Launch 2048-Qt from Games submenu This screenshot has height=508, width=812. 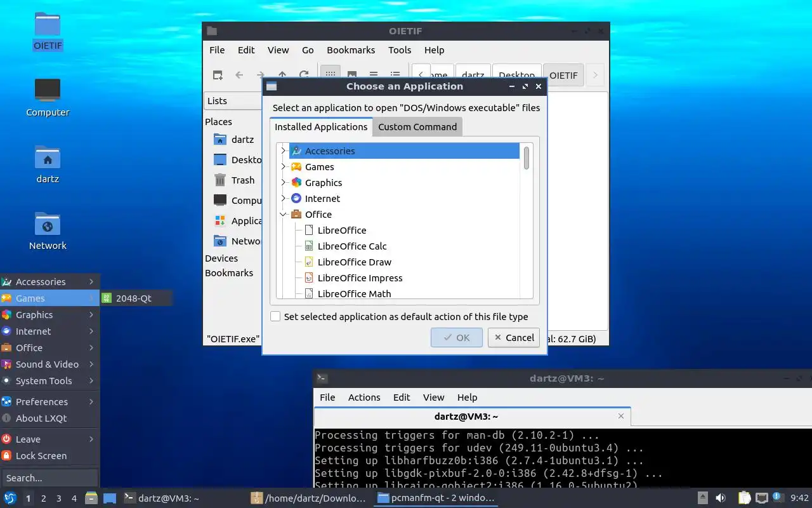click(x=136, y=298)
